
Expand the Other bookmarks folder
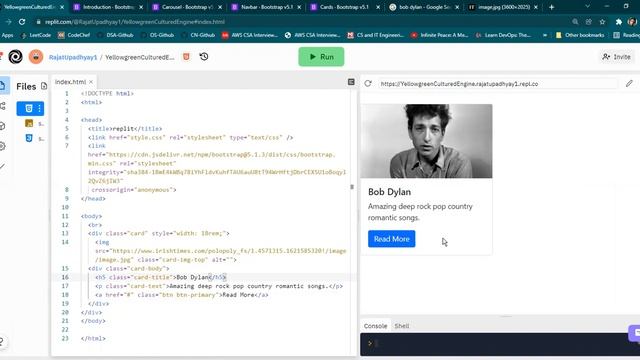580,35
